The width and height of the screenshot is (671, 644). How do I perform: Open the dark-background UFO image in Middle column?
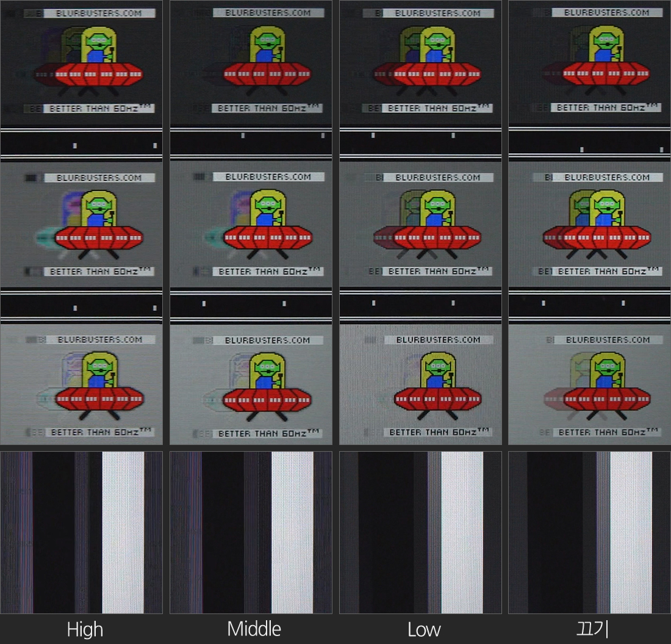[251, 63]
